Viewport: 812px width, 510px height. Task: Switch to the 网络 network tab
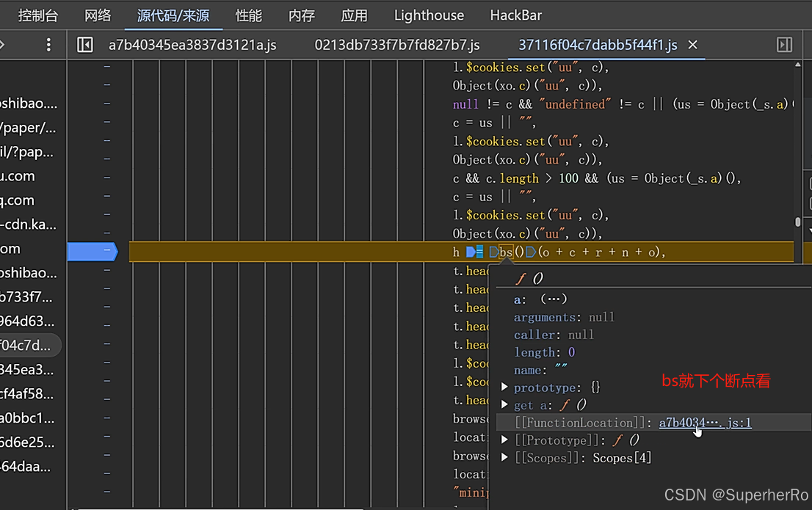click(x=98, y=15)
